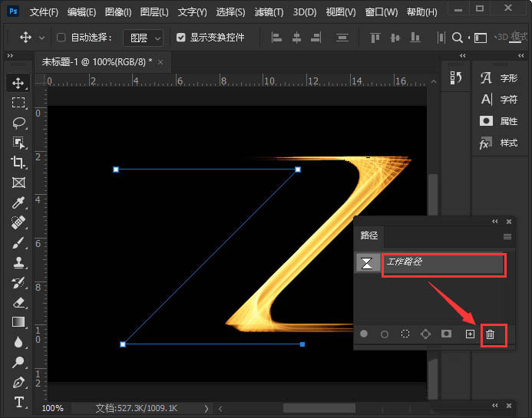Image resolution: width=532 pixels, height=418 pixels.
Task: Select the History Brush tool
Action: (x=18, y=282)
